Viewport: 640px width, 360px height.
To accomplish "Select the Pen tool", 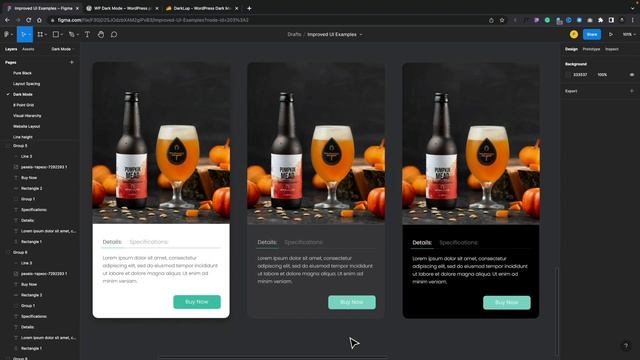I will 71,34.
